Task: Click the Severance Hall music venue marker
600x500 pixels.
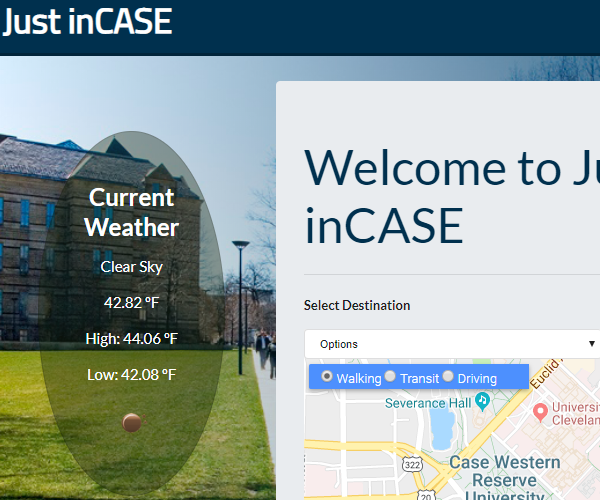Action: 483,401
